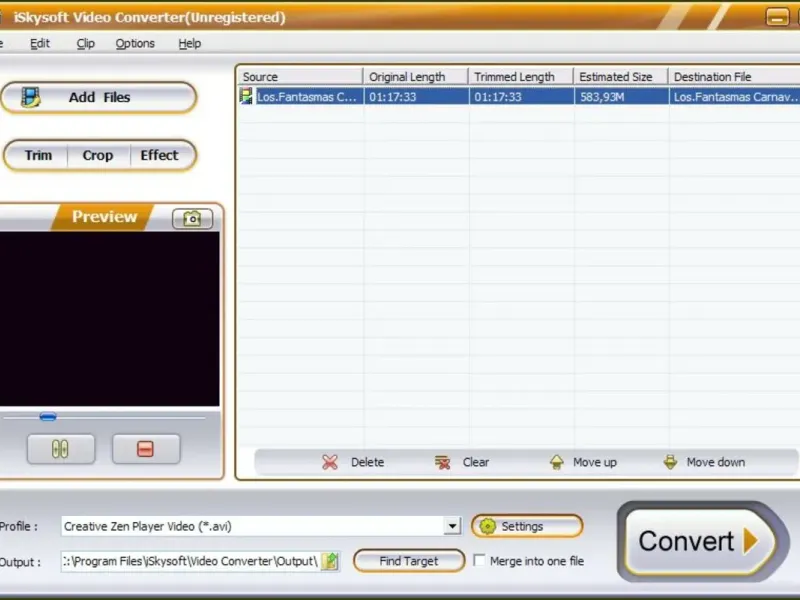
Task: Click the Source column header
Action: pos(301,77)
